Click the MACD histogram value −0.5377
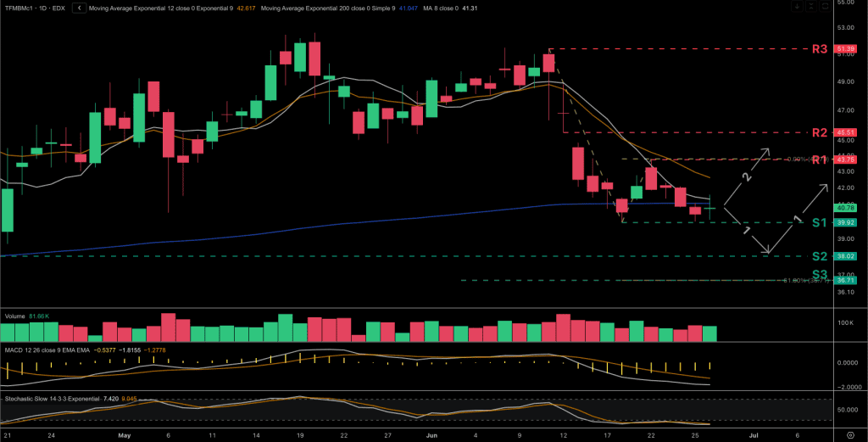Viewport: 868px width, 442px height. click(x=105, y=350)
